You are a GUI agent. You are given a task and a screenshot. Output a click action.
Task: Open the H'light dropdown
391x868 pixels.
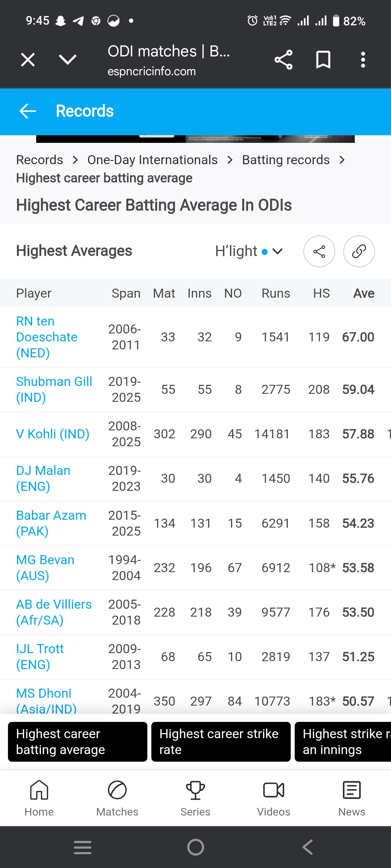click(x=249, y=251)
